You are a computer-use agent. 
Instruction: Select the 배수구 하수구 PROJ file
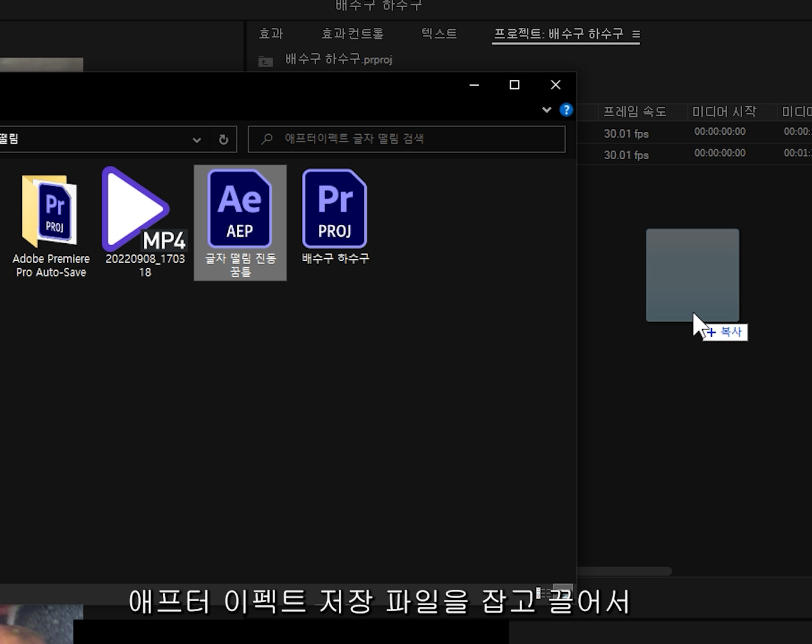[335, 217]
